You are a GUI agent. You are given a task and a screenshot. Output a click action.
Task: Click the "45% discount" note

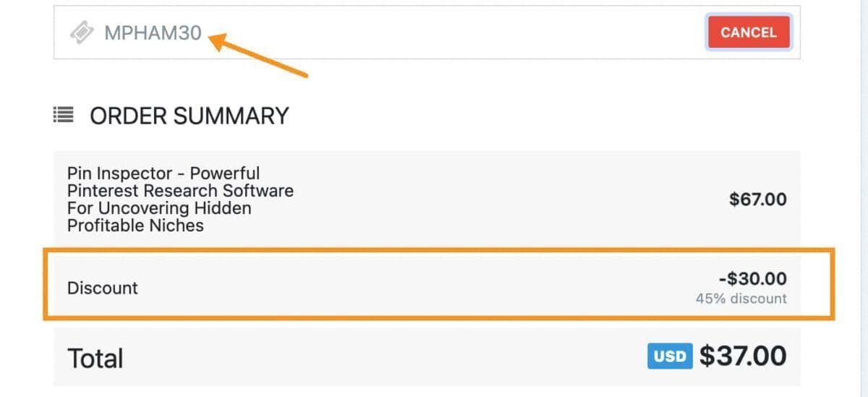pos(741,299)
